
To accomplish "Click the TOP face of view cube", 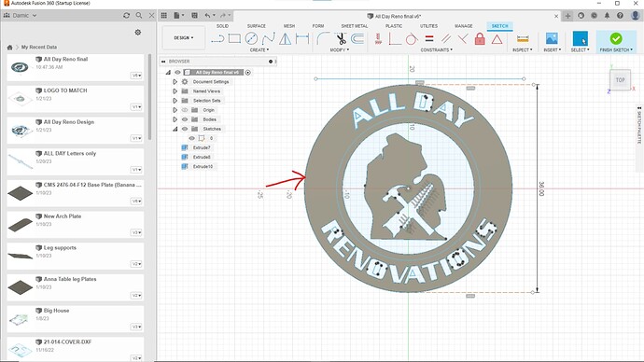I will [620, 80].
